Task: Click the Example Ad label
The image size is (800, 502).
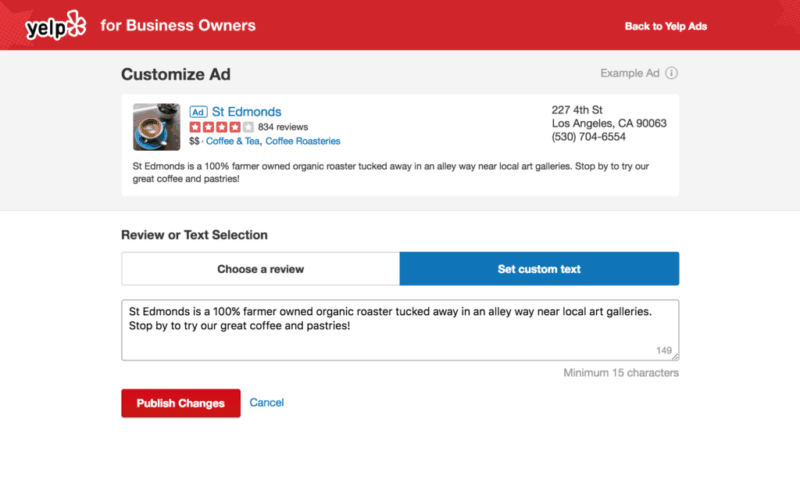Action: point(630,73)
